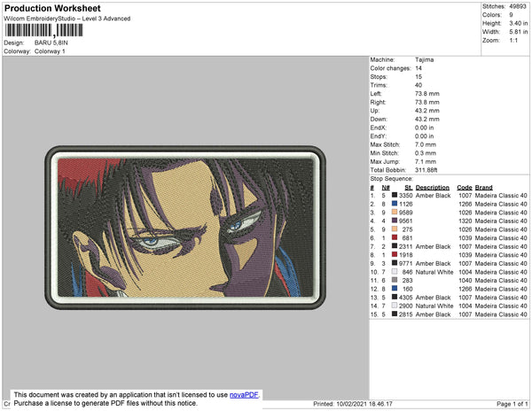
Task: Click the Max Jump value 7.1 mm
Action: click(x=426, y=161)
